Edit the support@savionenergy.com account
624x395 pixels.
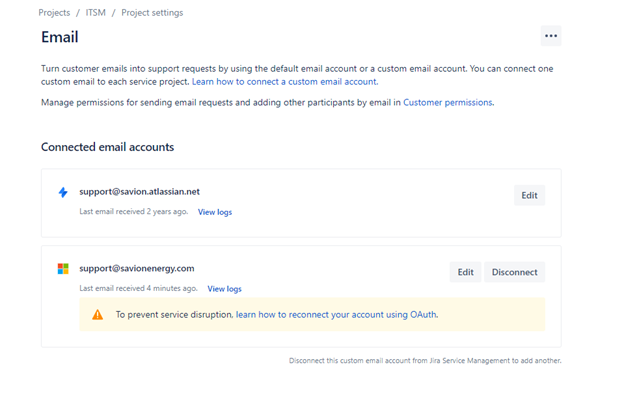(x=465, y=272)
